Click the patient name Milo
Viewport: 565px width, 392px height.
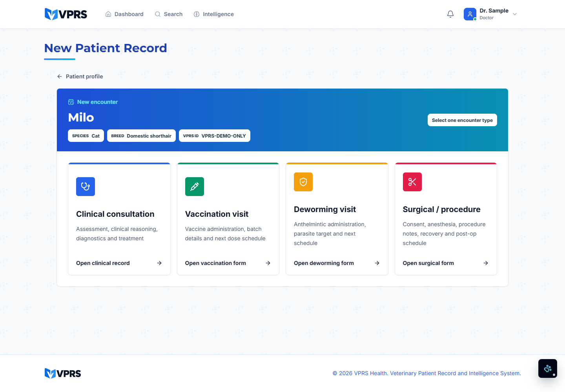[x=81, y=117]
